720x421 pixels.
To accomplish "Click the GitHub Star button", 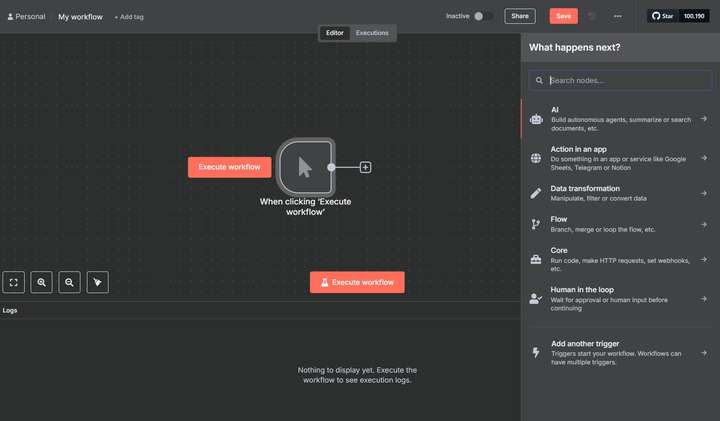I will pyautogui.click(x=663, y=16).
